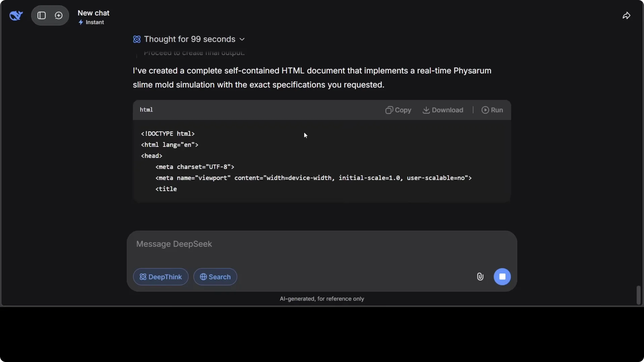Download the html code file
Viewport: 644px width, 362px height.
pyautogui.click(x=443, y=110)
